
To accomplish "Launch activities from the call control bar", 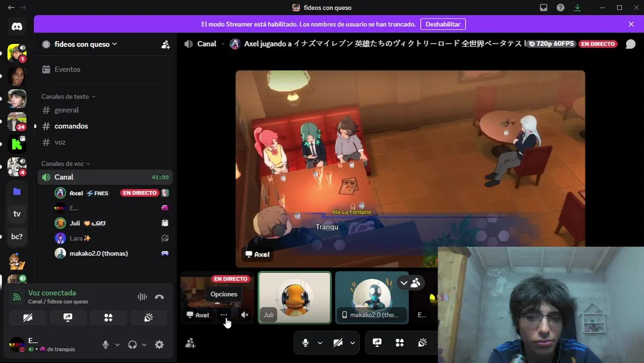I will click(400, 343).
